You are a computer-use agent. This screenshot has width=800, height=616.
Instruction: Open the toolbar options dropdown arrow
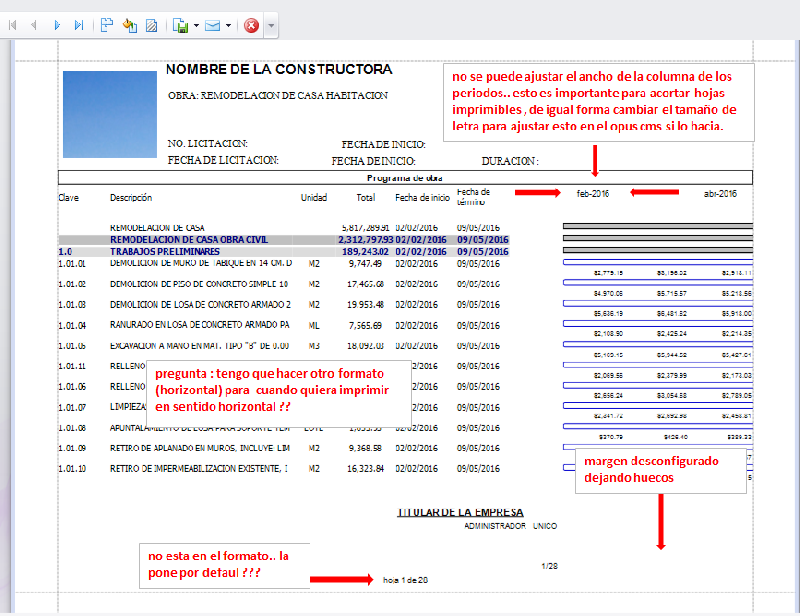click(271, 25)
